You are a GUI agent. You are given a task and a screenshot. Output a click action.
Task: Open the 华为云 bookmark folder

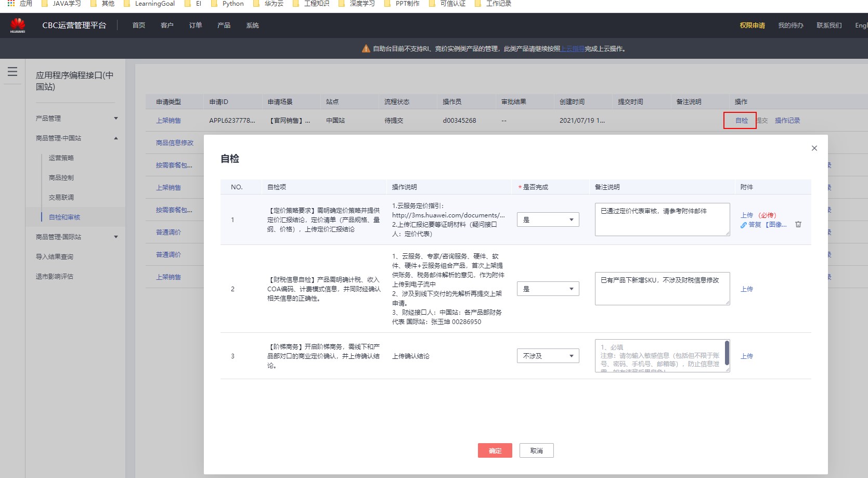pyautogui.click(x=268, y=4)
